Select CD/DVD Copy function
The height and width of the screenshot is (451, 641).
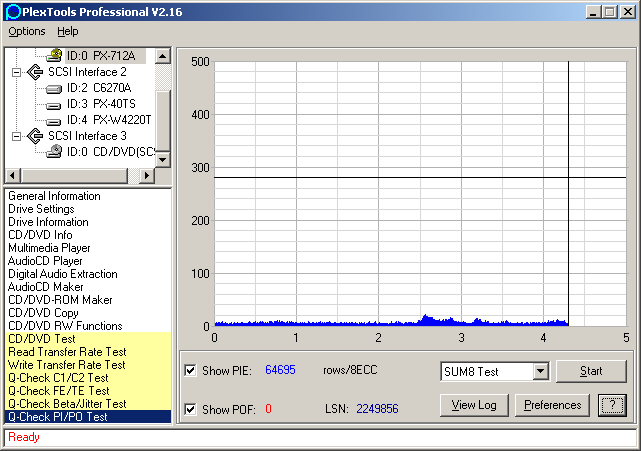click(x=43, y=313)
